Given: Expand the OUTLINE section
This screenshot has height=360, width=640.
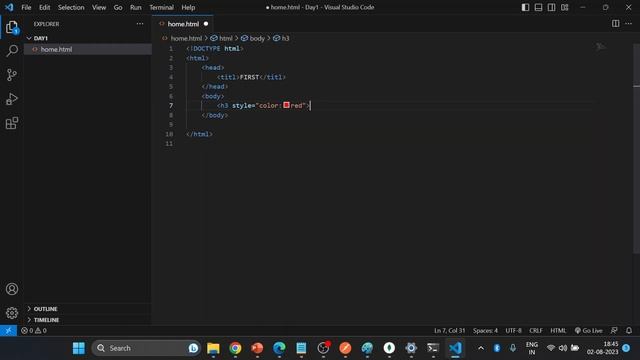Looking at the screenshot, I should (88, 309).
